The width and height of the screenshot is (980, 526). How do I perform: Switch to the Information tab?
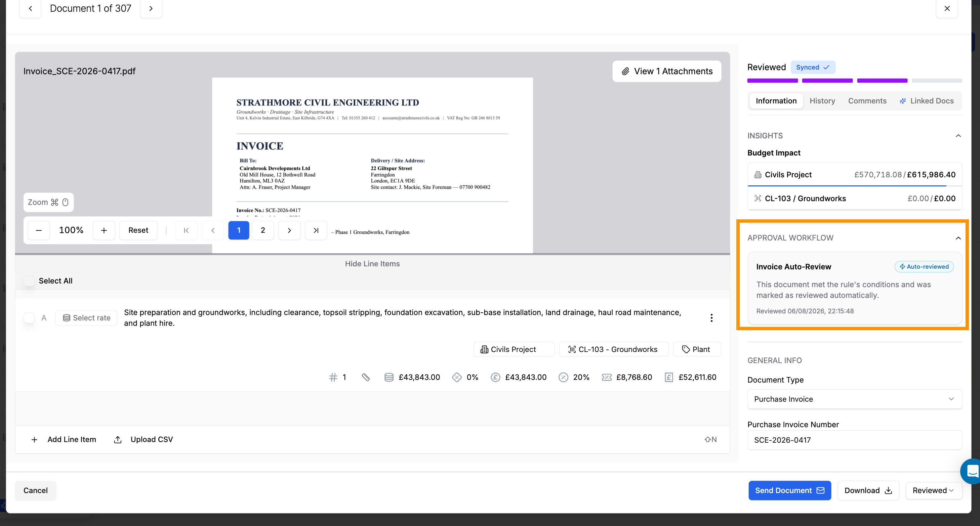[x=776, y=101]
